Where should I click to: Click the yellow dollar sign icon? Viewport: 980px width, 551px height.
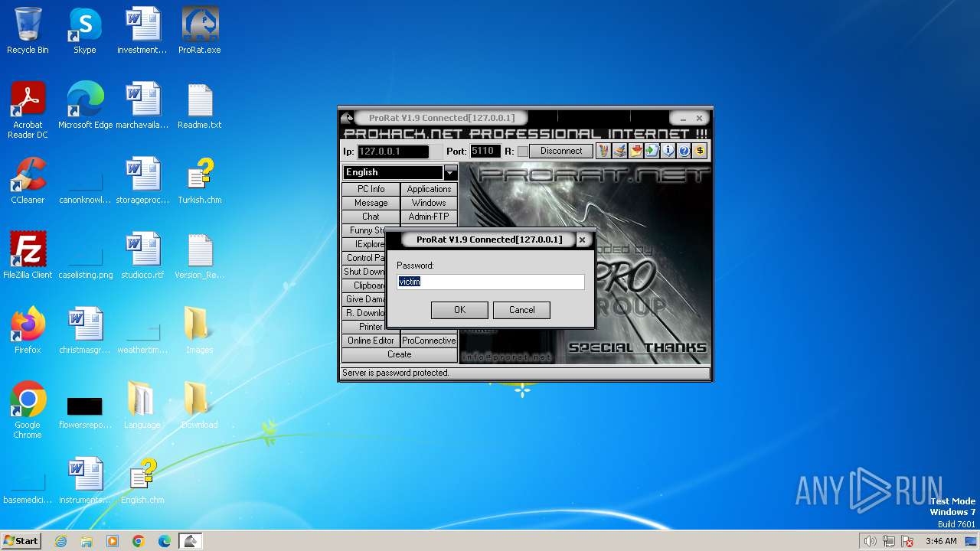click(x=700, y=151)
